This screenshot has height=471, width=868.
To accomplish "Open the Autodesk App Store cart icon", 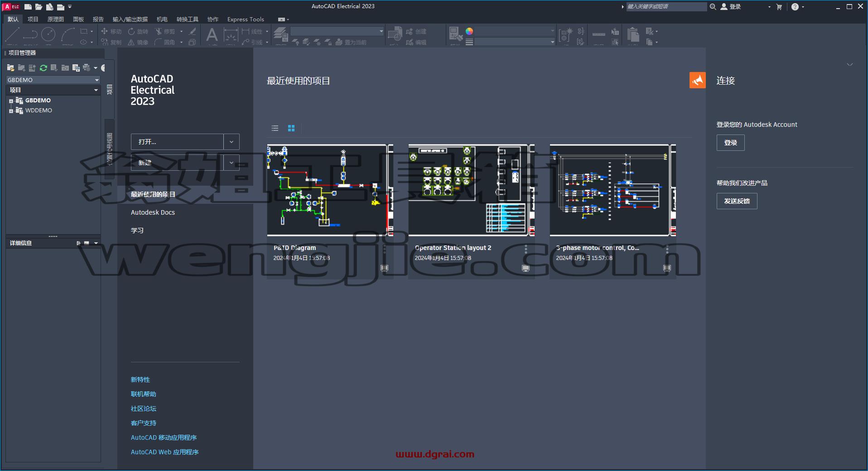I will point(779,7).
